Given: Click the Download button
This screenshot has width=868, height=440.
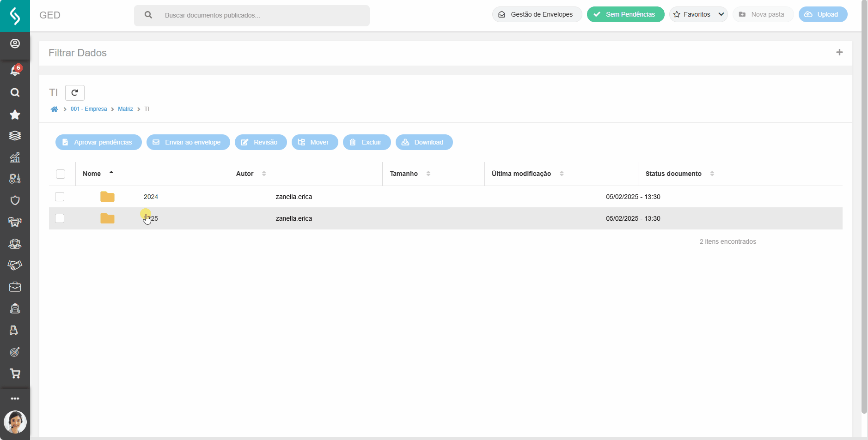Looking at the screenshot, I should click(424, 142).
